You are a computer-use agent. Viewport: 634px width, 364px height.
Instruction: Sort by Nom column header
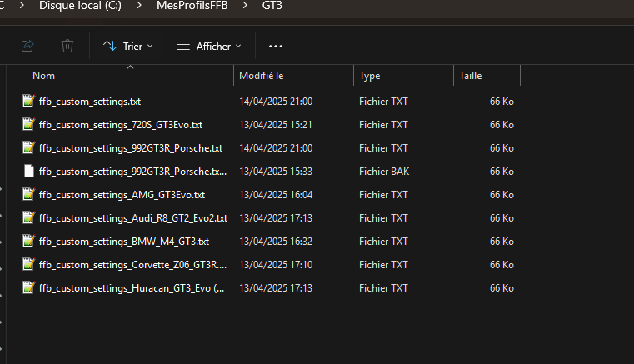click(x=43, y=76)
